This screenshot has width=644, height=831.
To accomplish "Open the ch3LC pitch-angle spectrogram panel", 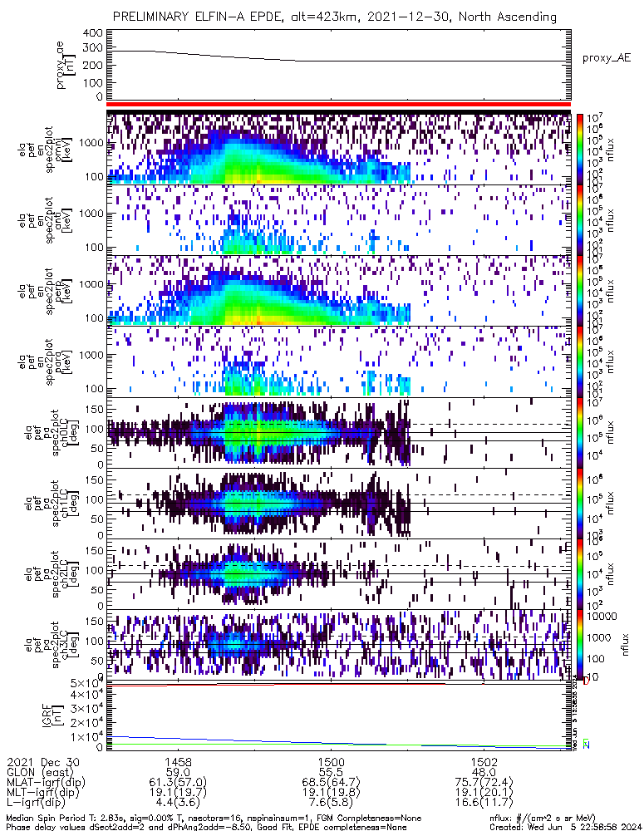I will [x=339, y=645].
